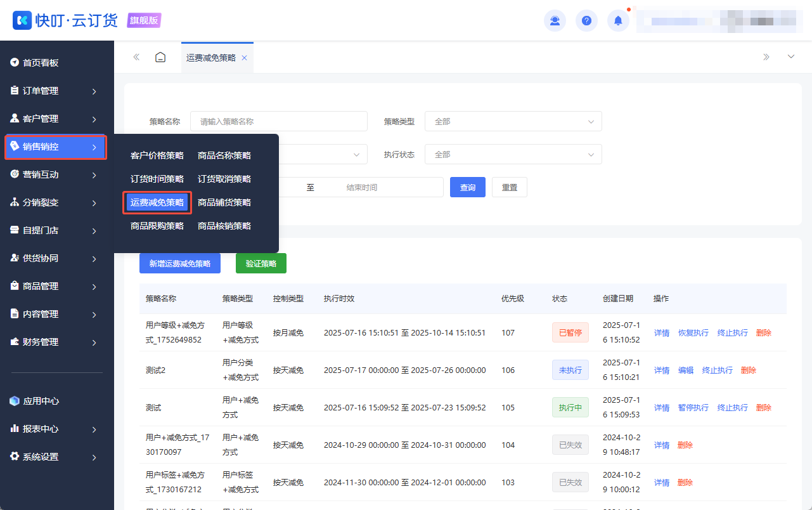The width and height of the screenshot is (812, 510).
Task: Expand 客户管理 sidebar menu
Action: point(57,119)
